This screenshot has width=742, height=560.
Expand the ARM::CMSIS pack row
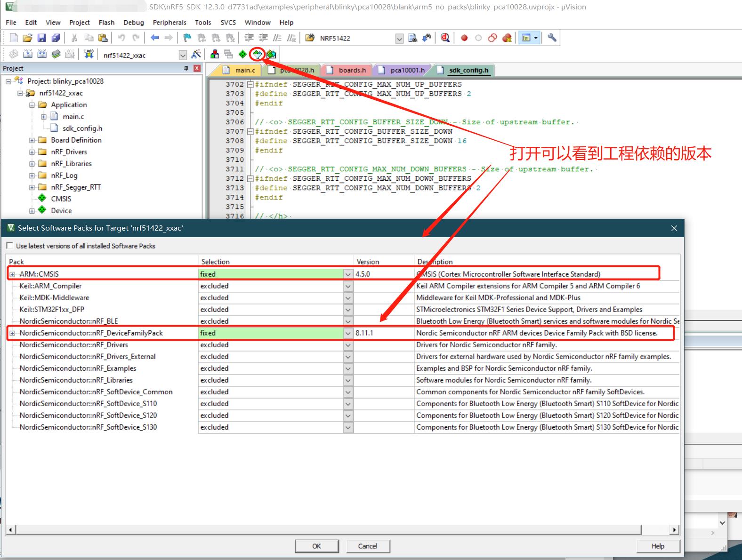click(13, 274)
